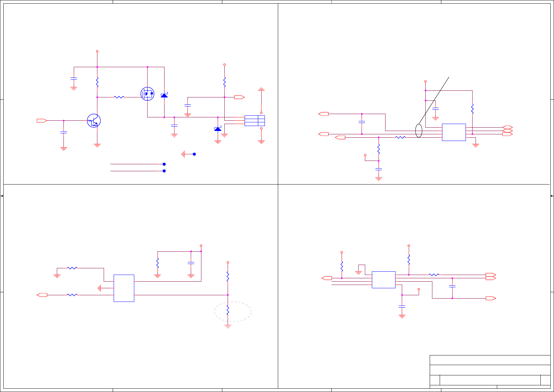
Task: Click the dashed ellipse outline around the resistor
Action: (233, 312)
